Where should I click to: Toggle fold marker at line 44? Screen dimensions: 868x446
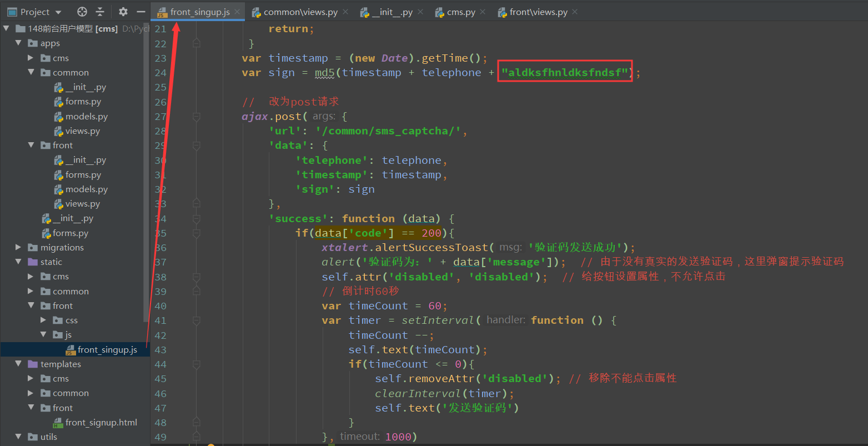196,364
